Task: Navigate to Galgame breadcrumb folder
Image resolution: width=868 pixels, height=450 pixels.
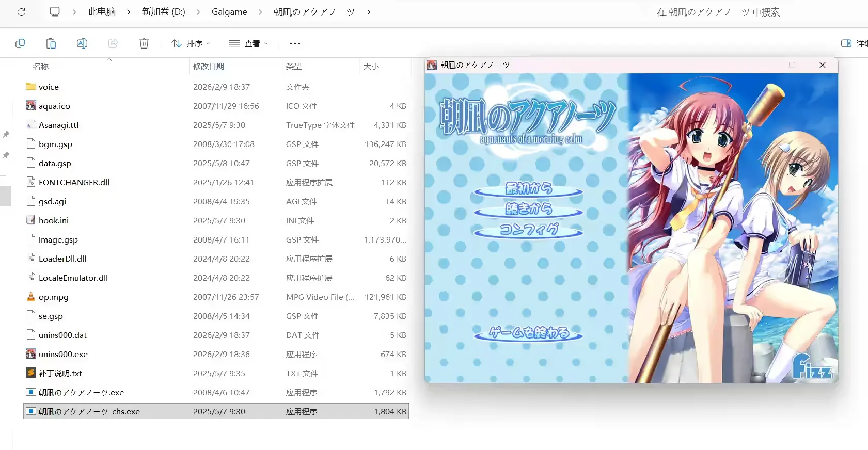Action: point(229,12)
